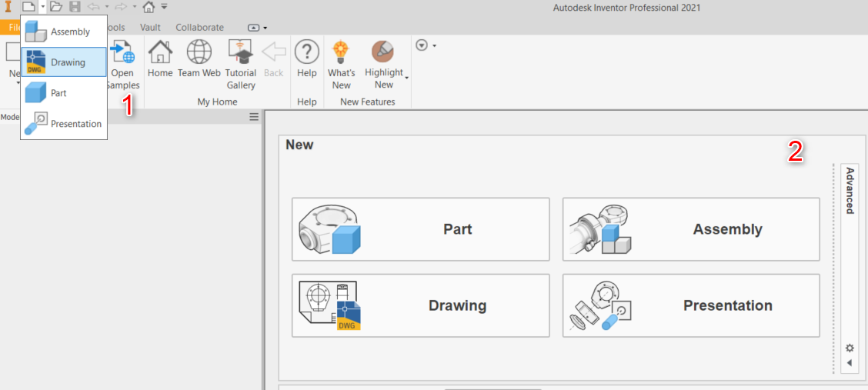Image resolution: width=868 pixels, height=390 pixels.
Task: Click the collapse arrow below the gear icon
Action: pos(850,363)
